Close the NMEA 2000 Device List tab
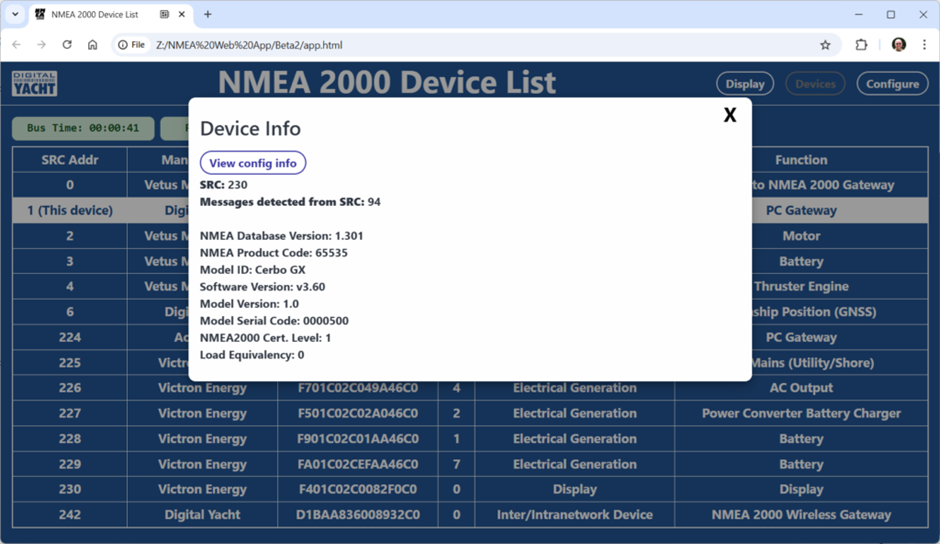940x544 pixels. (x=183, y=15)
